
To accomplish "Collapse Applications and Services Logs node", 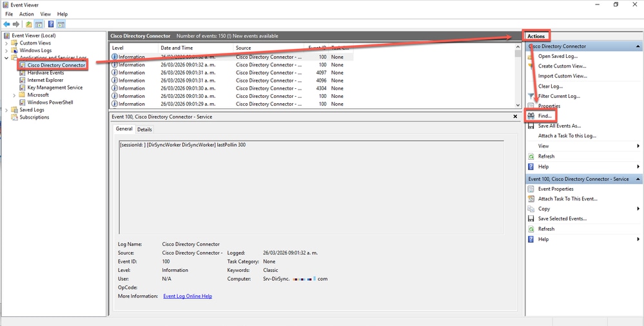I will (6, 58).
